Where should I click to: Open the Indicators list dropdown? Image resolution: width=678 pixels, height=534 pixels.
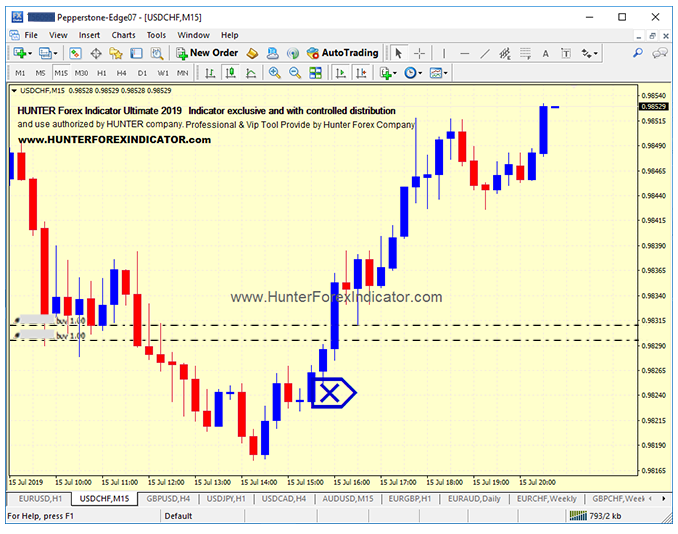[x=388, y=73]
